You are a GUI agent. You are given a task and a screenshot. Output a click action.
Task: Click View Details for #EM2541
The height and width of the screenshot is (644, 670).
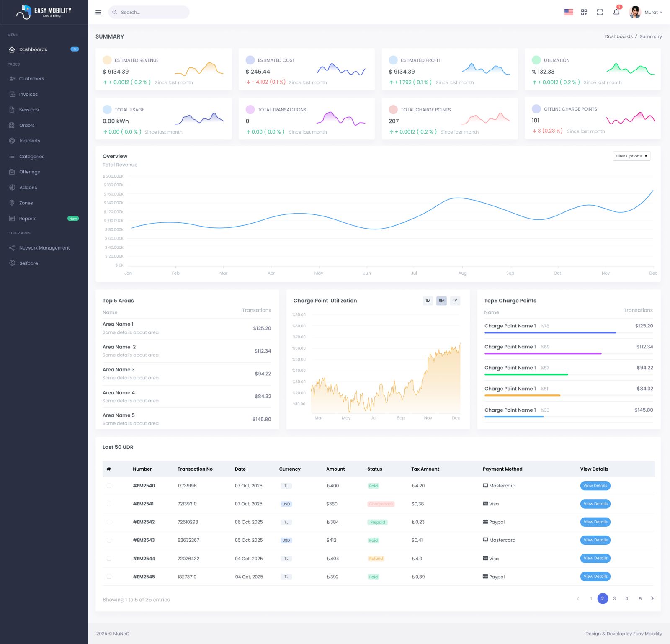tap(595, 504)
